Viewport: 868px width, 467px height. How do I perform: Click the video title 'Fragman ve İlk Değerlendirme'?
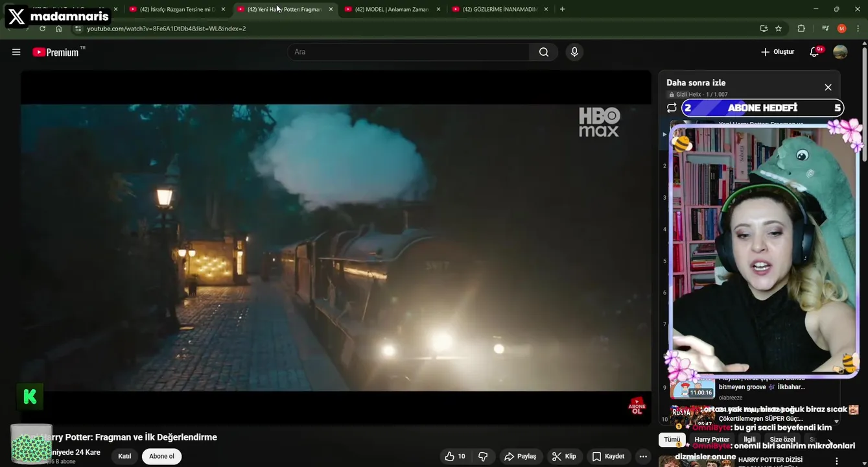(156, 437)
